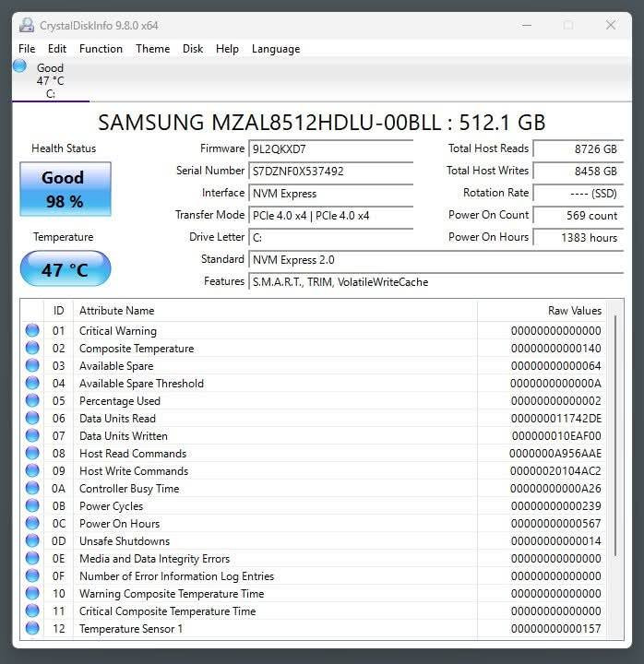Click the Health Status label
The width and height of the screenshot is (644, 664).
coord(64,148)
